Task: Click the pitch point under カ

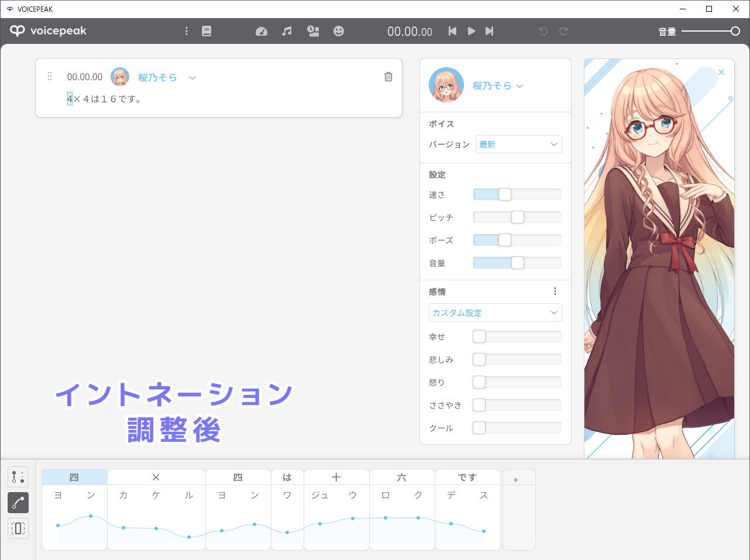Action: click(x=123, y=528)
